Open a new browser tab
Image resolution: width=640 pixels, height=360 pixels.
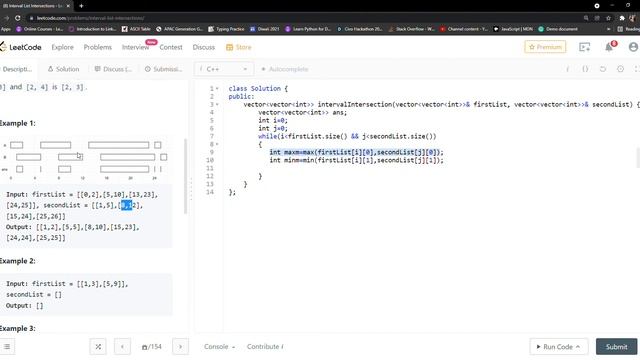tap(81, 6)
